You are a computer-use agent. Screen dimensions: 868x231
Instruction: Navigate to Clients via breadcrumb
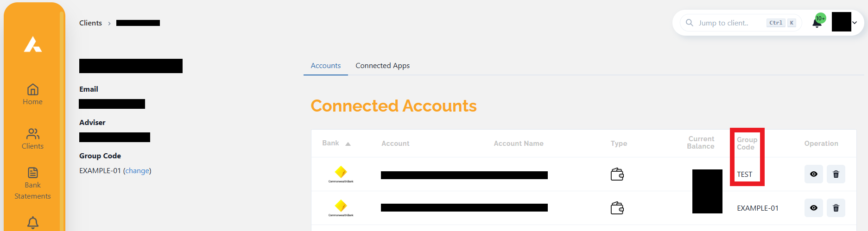(90, 23)
